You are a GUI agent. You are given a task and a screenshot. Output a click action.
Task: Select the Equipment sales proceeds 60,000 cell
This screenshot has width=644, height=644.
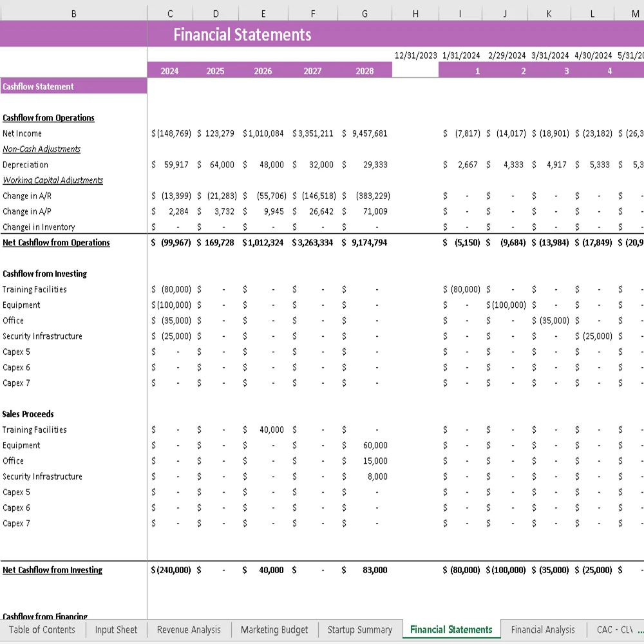tap(365, 445)
